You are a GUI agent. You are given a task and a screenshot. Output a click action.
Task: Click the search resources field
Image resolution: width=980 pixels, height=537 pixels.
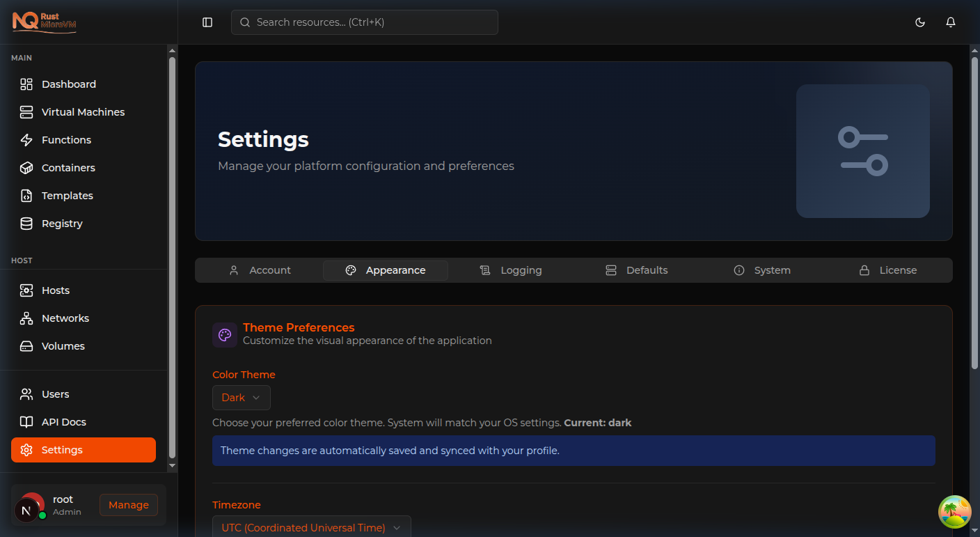point(364,22)
